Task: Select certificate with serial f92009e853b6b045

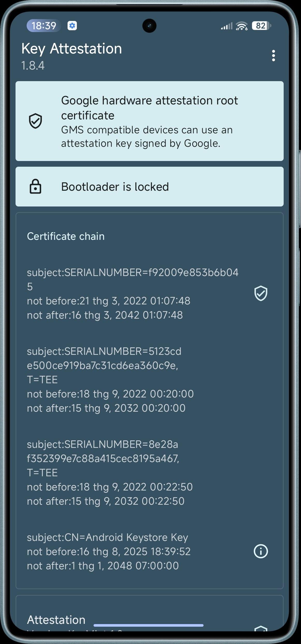Action: click(x=133, y=294)
